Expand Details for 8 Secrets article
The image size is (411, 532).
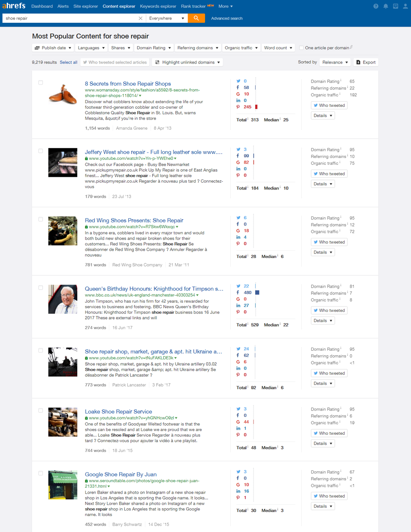323,116
